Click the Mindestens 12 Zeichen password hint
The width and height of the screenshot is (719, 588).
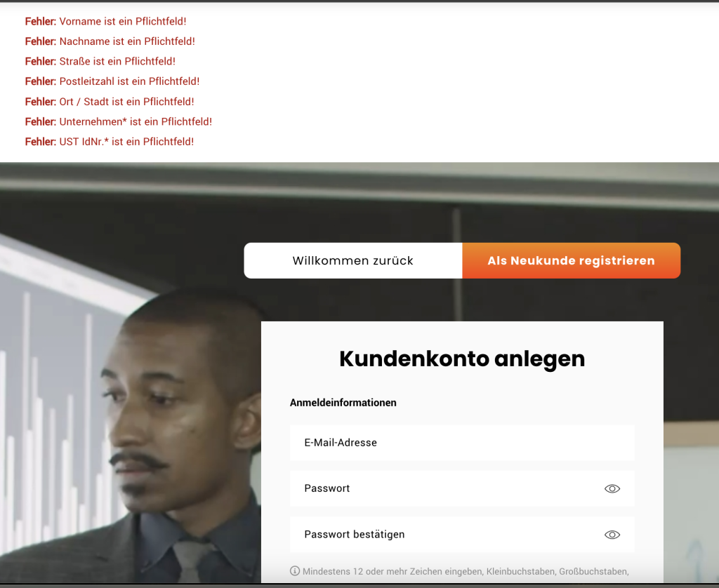pos(465,571)
